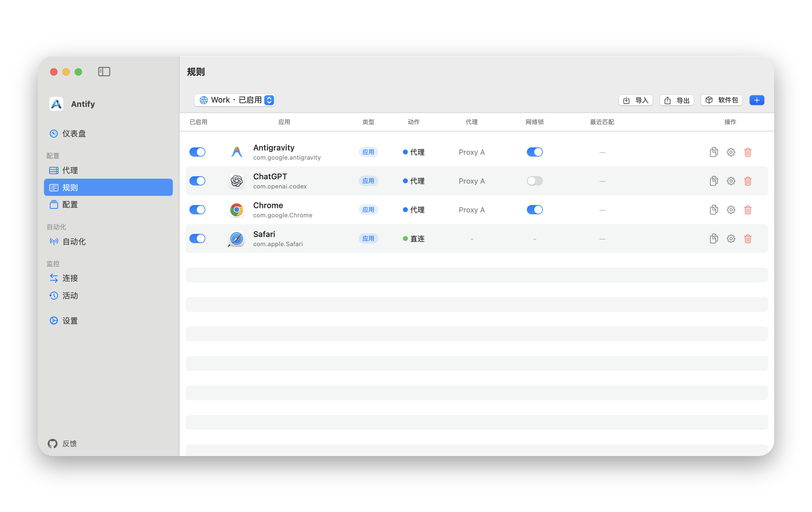This screenshot has height=512, width=812.
Task: Click the Safari app icon
Action: click(236, 239)
